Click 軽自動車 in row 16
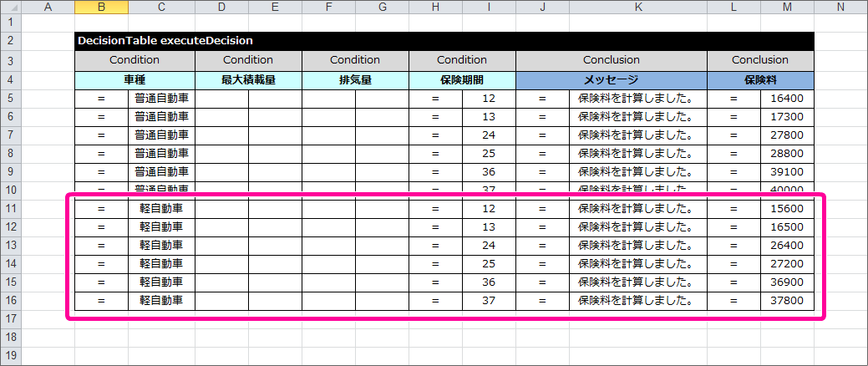 tap(161, 301)
